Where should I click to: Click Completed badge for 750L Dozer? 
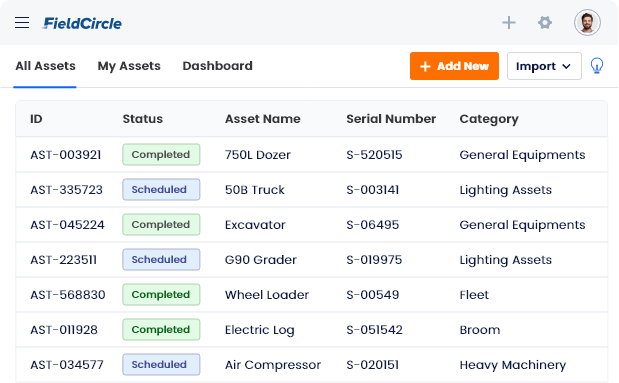[161, 154]
